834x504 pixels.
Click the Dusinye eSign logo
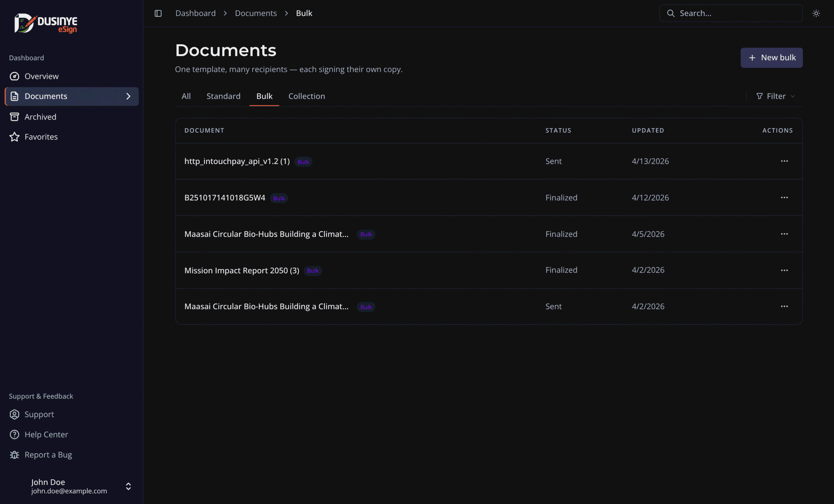(46, 23)
